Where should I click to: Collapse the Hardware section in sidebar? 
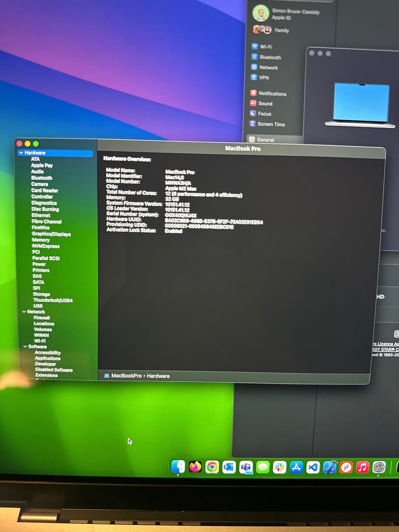point(21,153)
